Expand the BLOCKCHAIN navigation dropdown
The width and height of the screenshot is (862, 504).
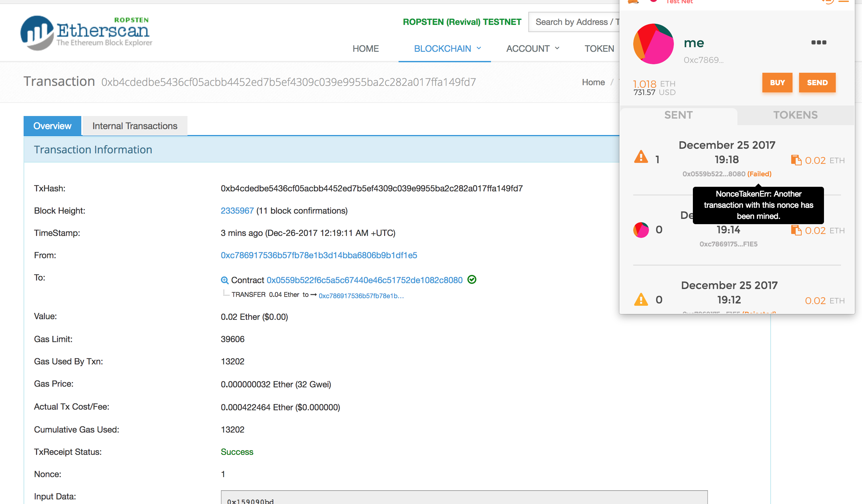[x=444, y=48]
